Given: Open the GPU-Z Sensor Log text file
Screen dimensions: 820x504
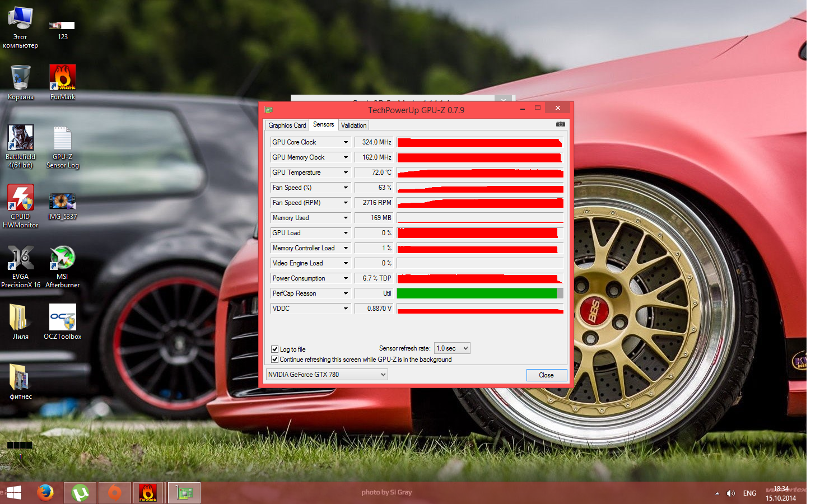Looking at the screenshot, I should (63, 147).
